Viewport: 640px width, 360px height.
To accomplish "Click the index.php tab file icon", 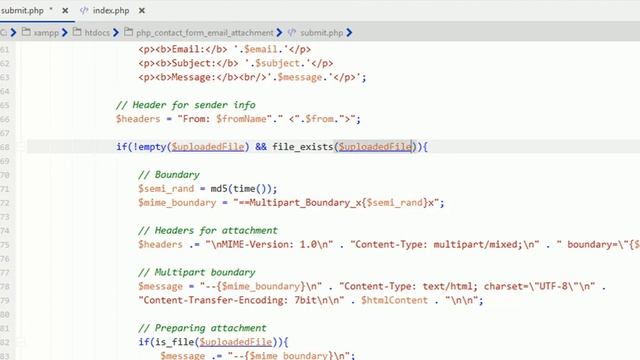I will (84, 11).
